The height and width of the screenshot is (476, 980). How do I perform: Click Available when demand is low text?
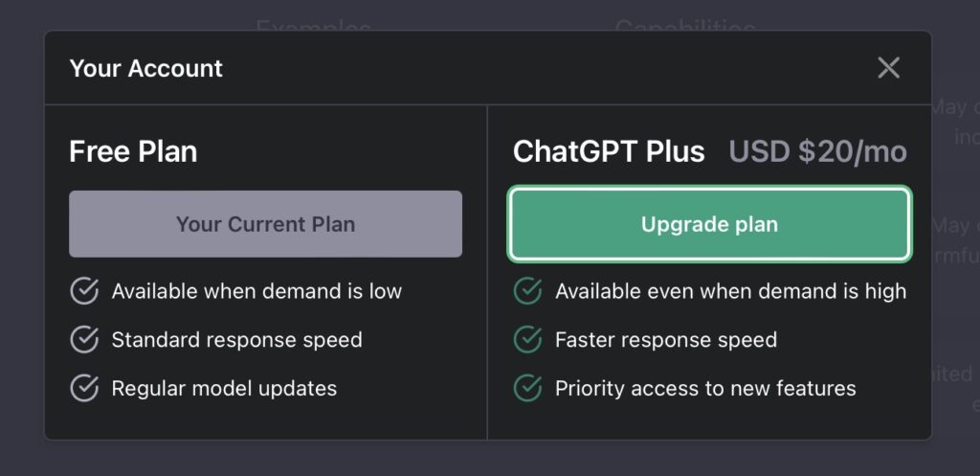256,291
